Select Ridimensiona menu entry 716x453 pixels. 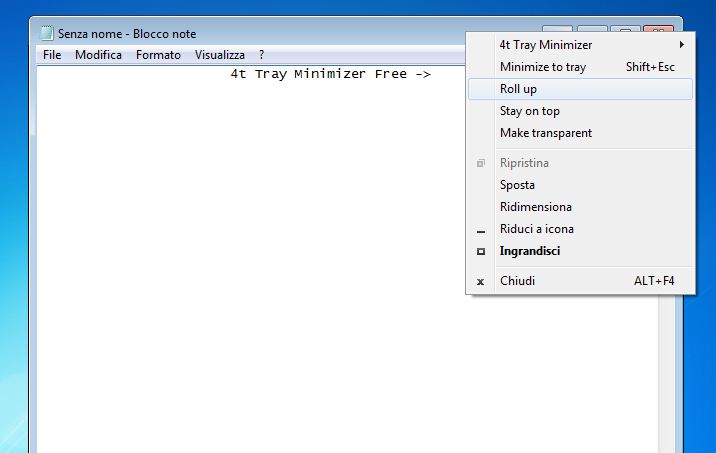tap(580, 206)
